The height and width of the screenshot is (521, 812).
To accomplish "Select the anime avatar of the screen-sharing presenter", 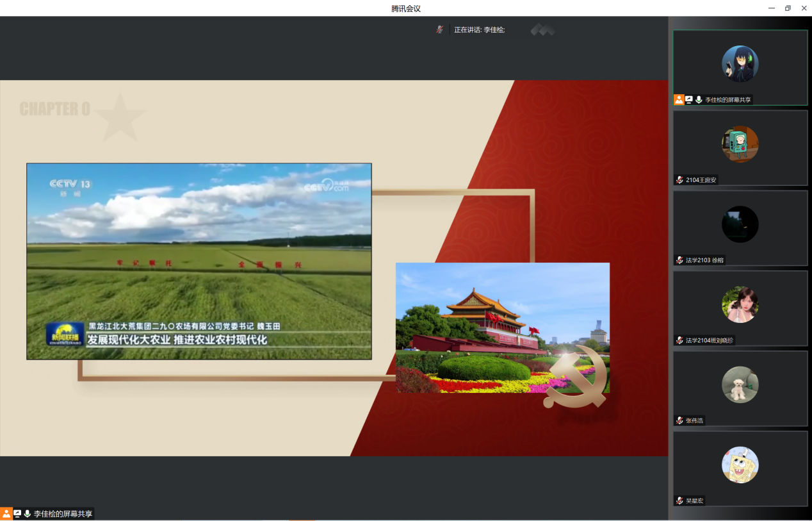I will 740,63.
